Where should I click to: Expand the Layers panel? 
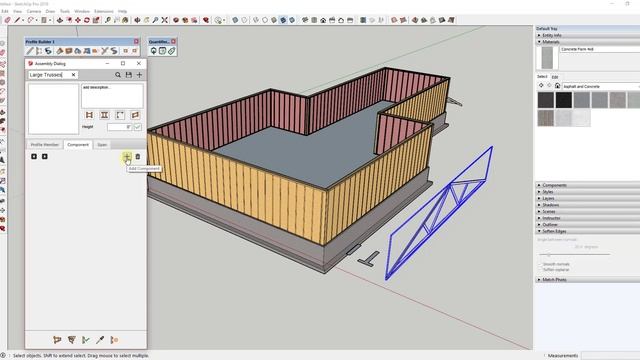(x=588, y=198)
